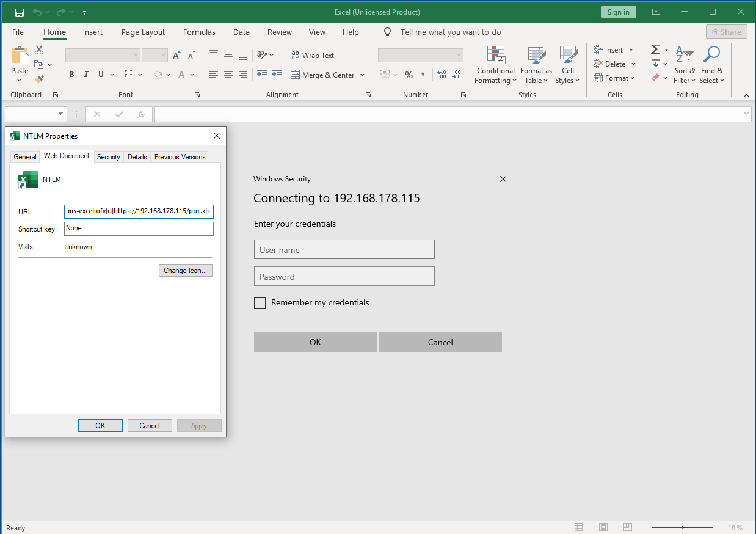Viewport: 756px width, 534px height.
Task: Open the Merge & Center dropdown
Action: point(363,75)
